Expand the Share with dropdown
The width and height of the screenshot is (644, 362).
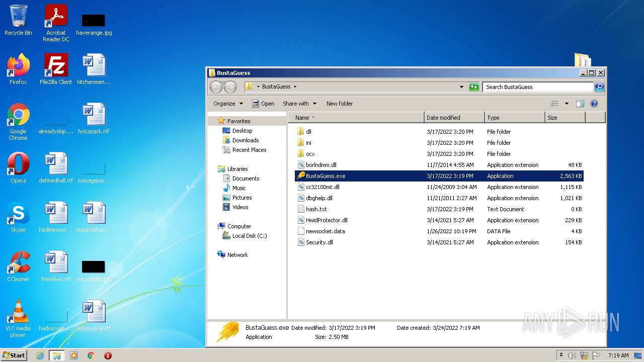pos(299,104)
